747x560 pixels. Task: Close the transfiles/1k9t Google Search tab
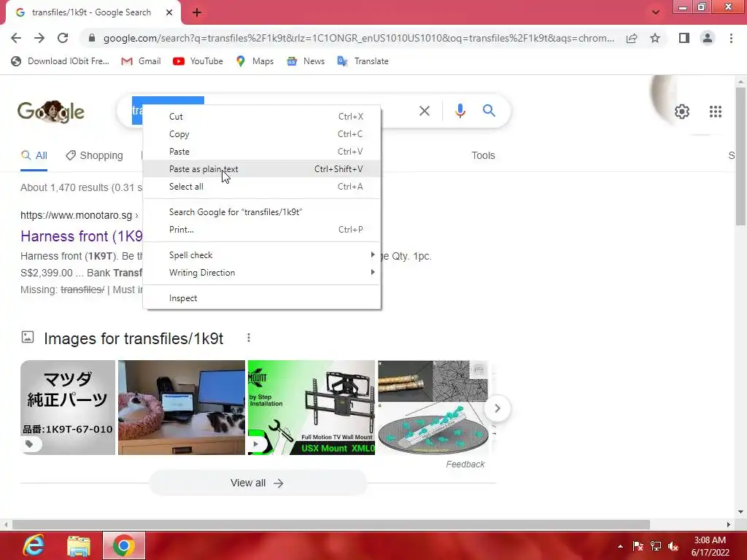click(169, 12)
